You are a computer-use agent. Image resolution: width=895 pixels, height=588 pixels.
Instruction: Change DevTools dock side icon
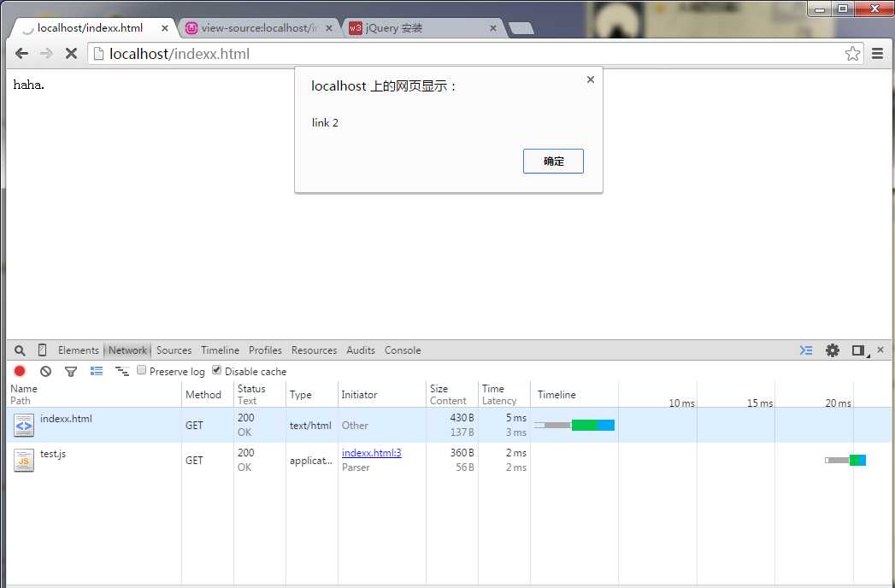(859, 350)
